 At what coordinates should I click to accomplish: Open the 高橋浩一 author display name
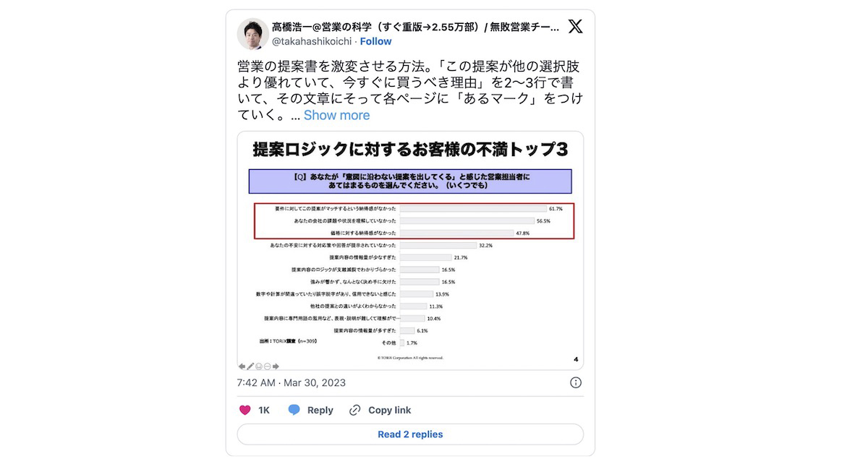click(416, 27)
